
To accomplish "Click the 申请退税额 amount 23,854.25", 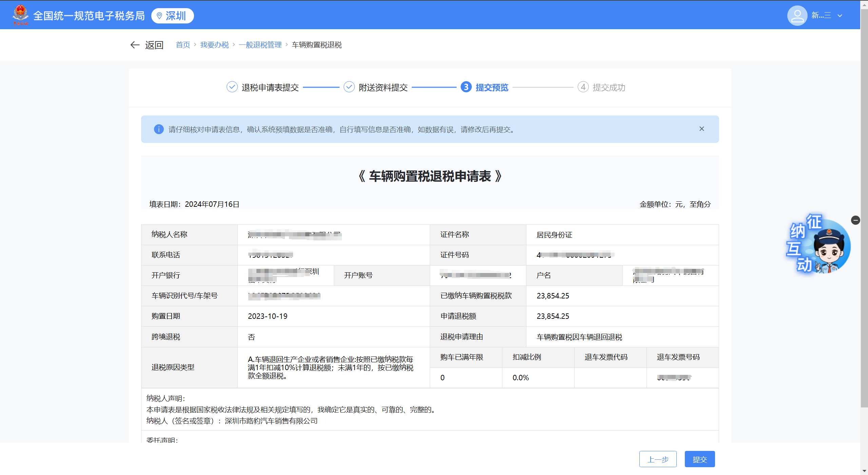I will coord(553,316).
